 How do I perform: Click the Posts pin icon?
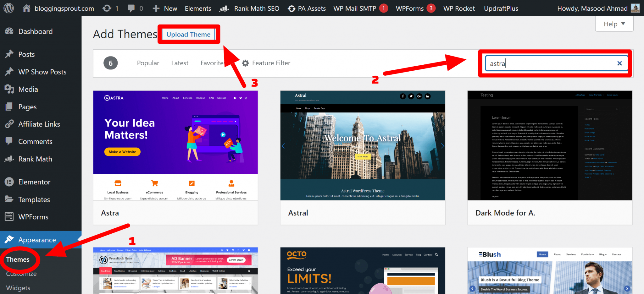click(x=9, y=54)
